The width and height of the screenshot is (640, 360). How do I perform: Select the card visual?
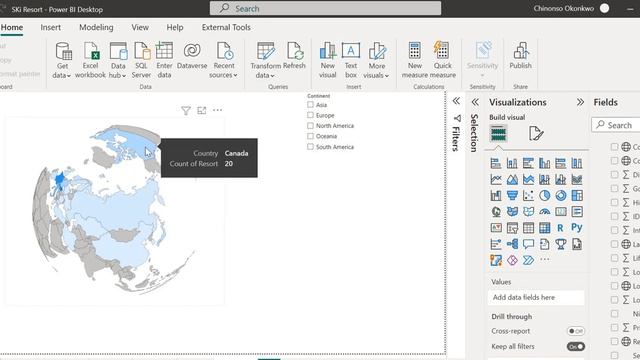coord(561,211)
